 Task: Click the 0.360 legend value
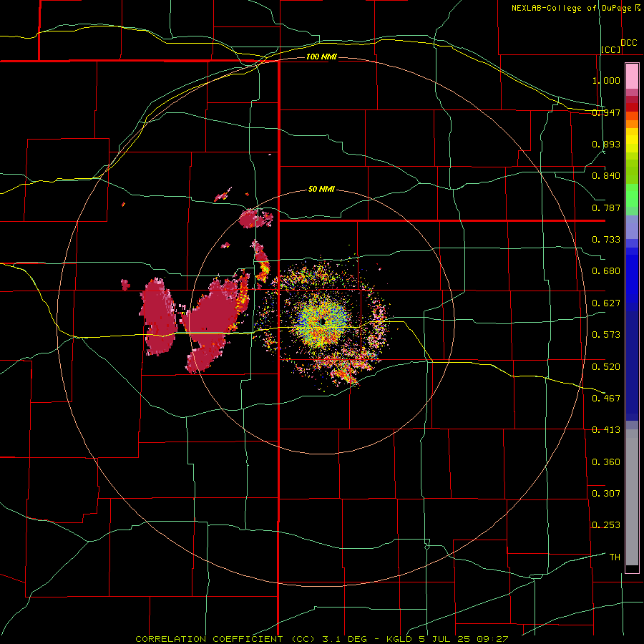coord(606,462)
